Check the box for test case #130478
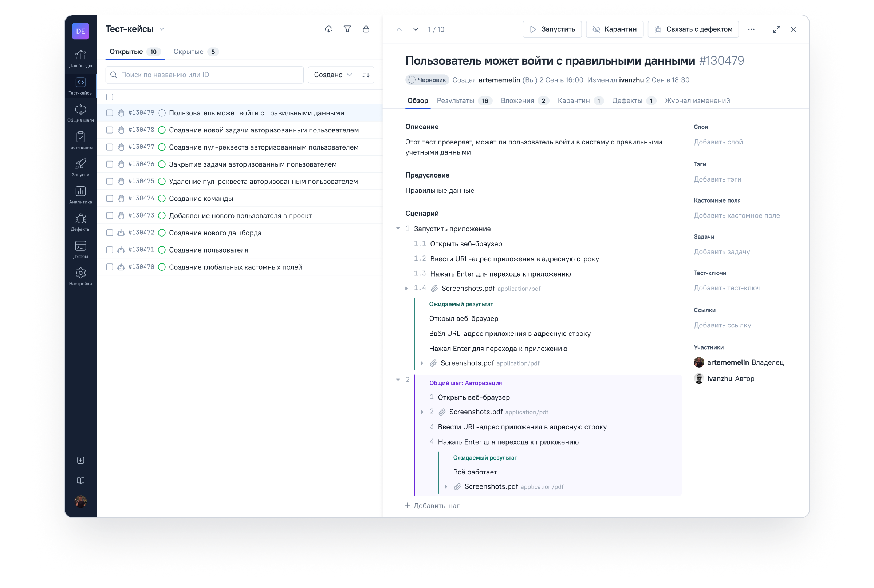The width and height of the screenshot is (874, 588). pyautogui.click(x=110, y=130)
